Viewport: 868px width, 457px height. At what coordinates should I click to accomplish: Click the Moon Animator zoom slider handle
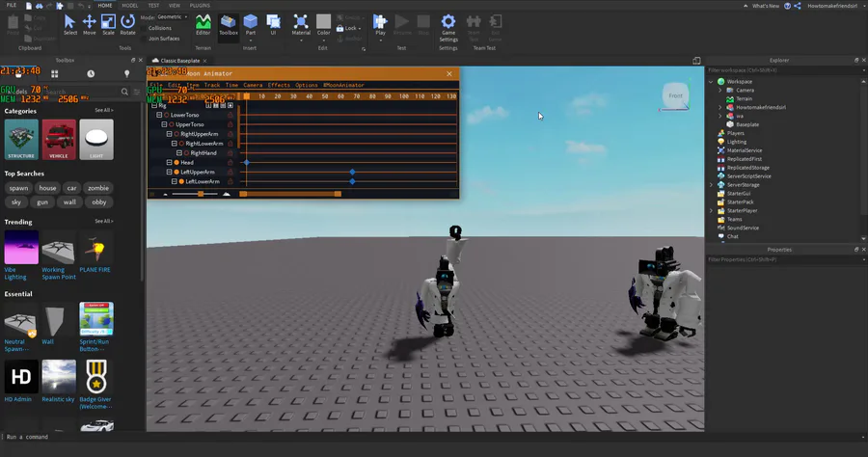pos(201,194)
